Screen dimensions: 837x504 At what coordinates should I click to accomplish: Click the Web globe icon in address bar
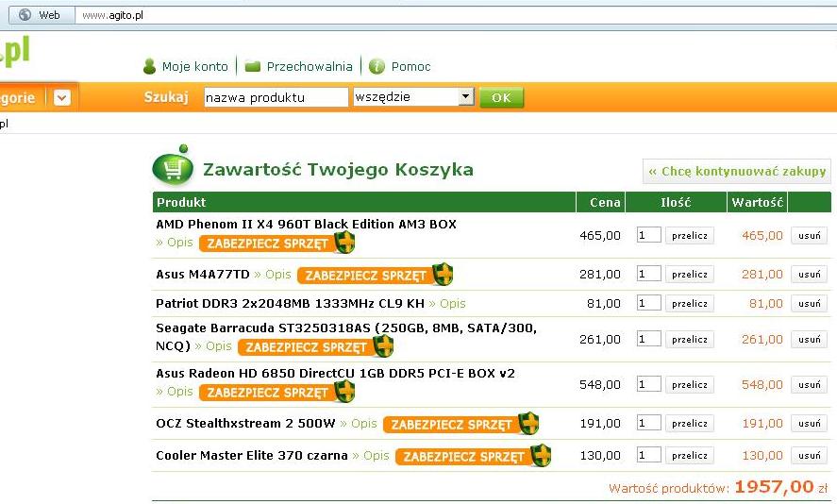point(25,15)
